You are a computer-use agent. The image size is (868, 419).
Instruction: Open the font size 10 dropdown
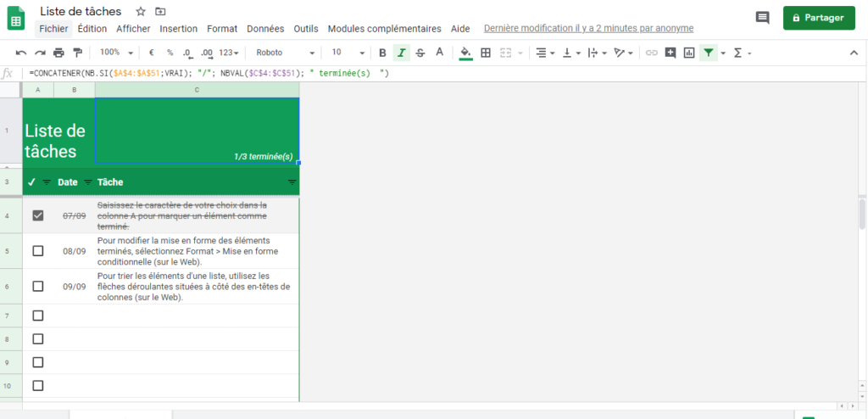coord(348,53)
